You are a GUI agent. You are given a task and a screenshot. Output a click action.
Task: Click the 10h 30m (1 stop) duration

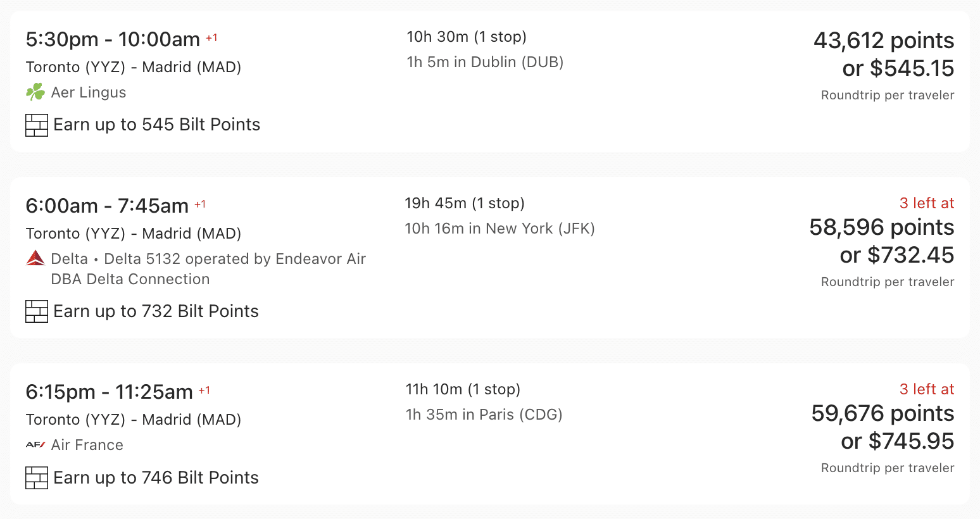pyautogui.click(x=467, y=37)
